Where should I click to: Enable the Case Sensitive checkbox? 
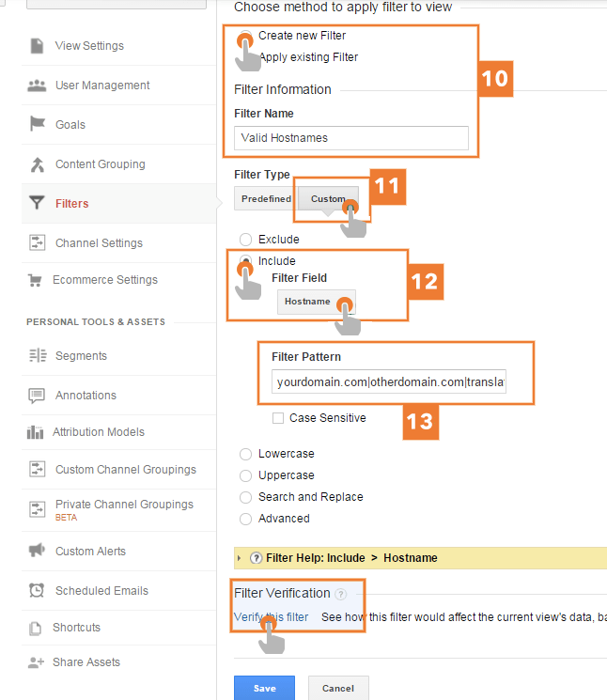coord(278,418)
